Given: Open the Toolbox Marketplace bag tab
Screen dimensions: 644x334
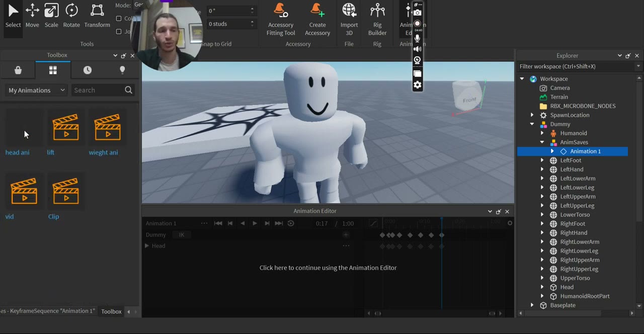Looking at the screenshot, I should (18, 70).
